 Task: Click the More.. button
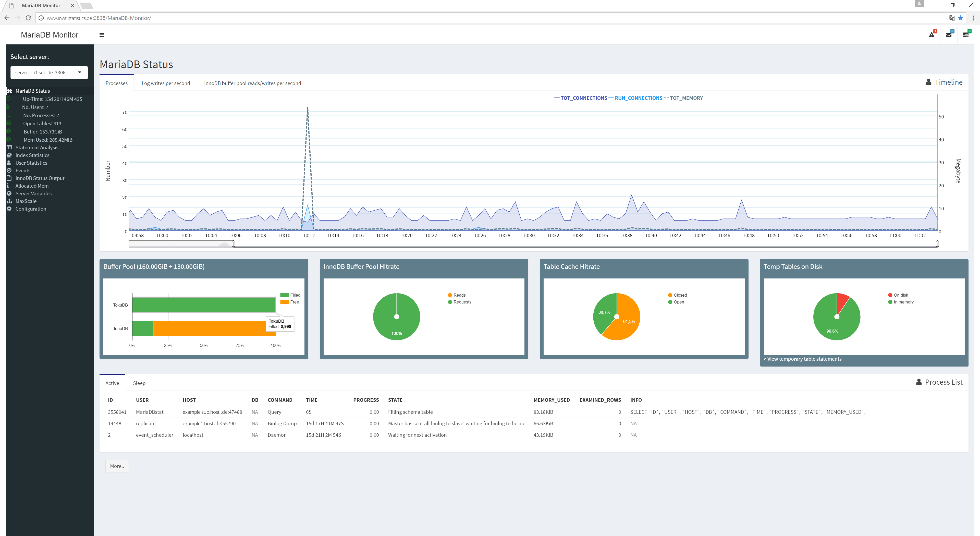[117, 466]
